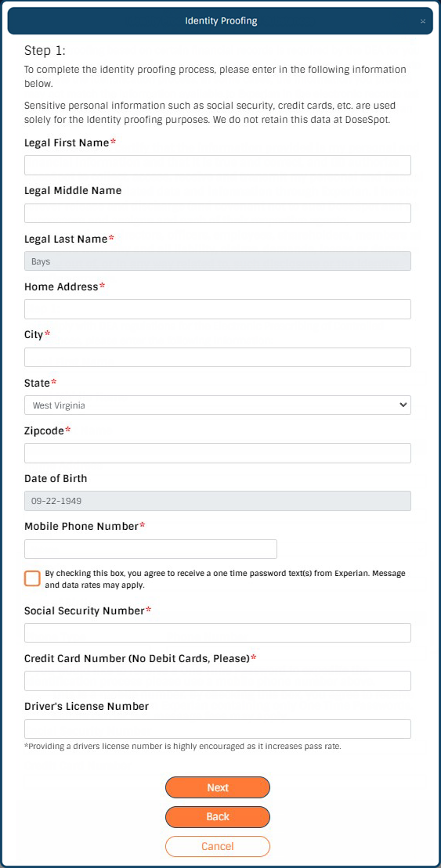Expand State list via its chevron arrow
Viewport: 441px width, 868px height.
click(403, 405)
